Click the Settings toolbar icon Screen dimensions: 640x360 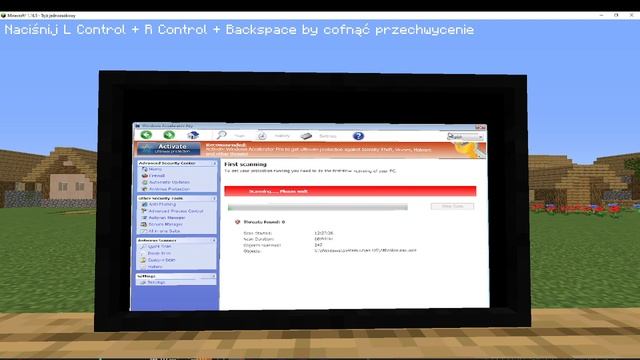[306, 136]
